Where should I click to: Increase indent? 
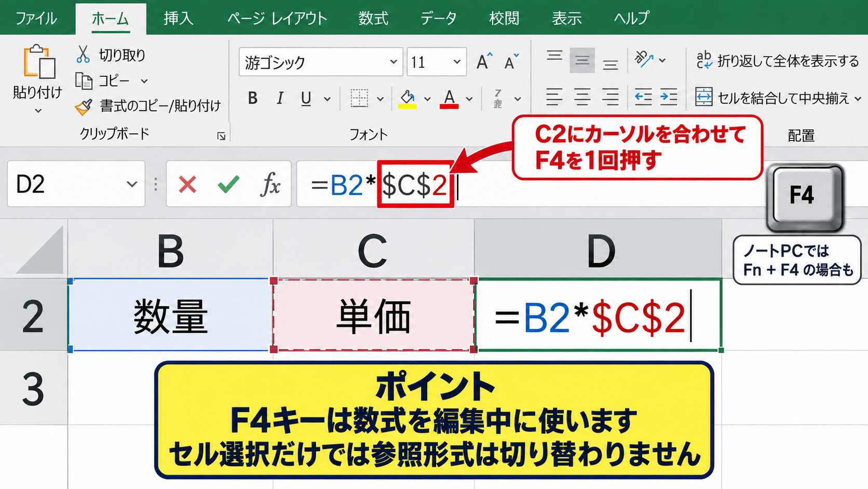click(x=669, y=97)
